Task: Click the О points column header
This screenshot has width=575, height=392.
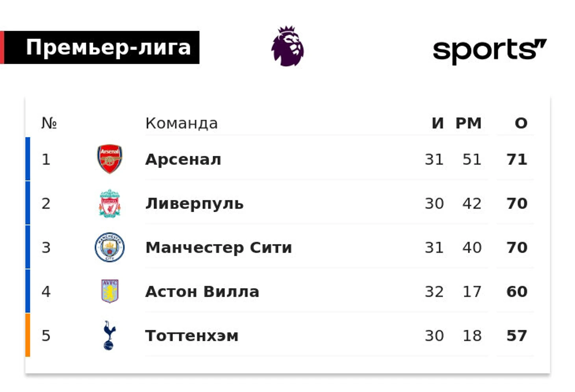Action: (521, 123)
